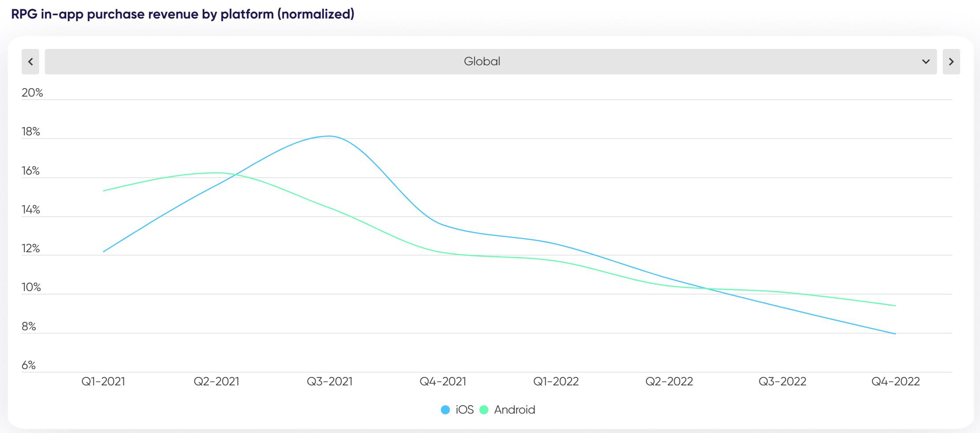Expand the dropdown chevron beside Global
980x433 pixels.
click(926, 62)
